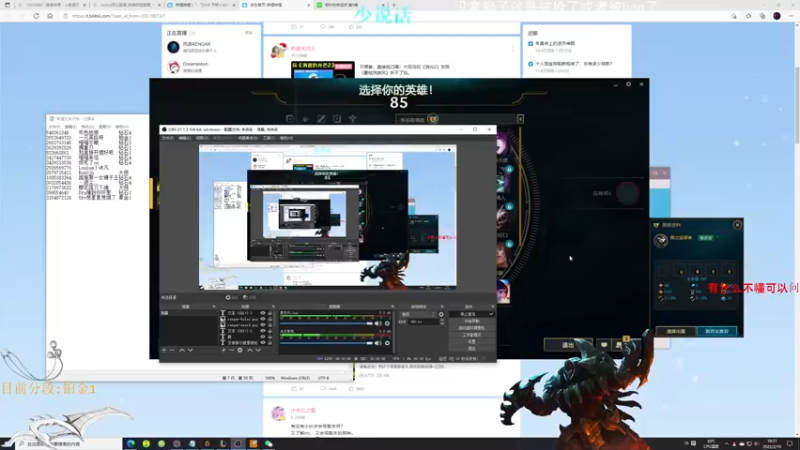This screenshot has height=450, width=800.
Task: Pop out the Audio Mixer dock panel
Action: coord(393,306)
